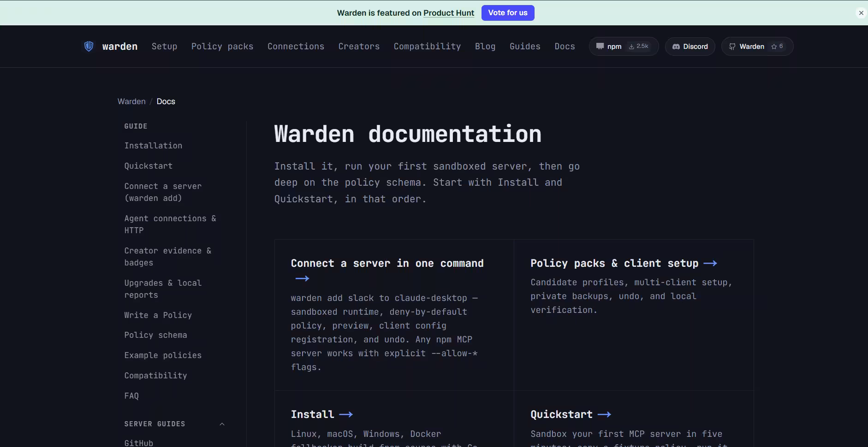The height and width of the screenshot is (447, 868).
Task: Open Compatibility in the Guide sidebar
Action: coord(156,376)
